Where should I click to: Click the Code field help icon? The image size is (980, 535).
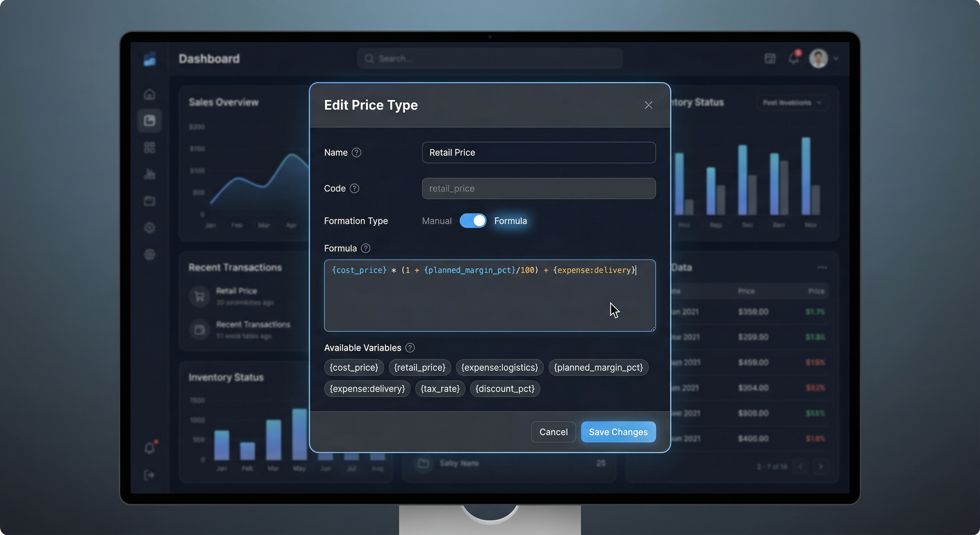point(354,188)
